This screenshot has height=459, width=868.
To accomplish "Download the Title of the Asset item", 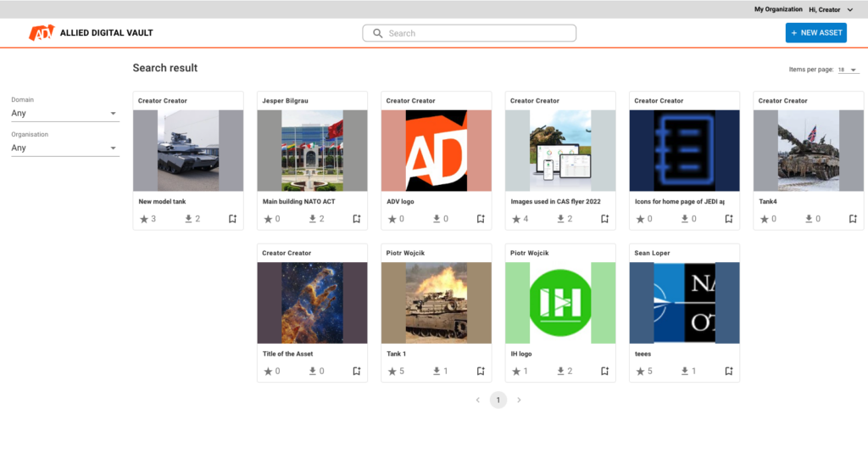I will pos(312,372).
